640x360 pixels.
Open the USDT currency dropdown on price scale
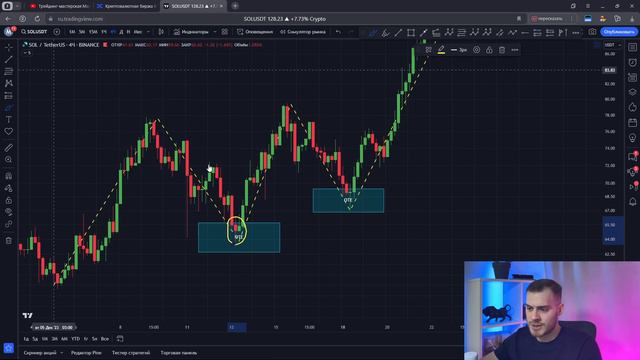(x=613, y=45)
